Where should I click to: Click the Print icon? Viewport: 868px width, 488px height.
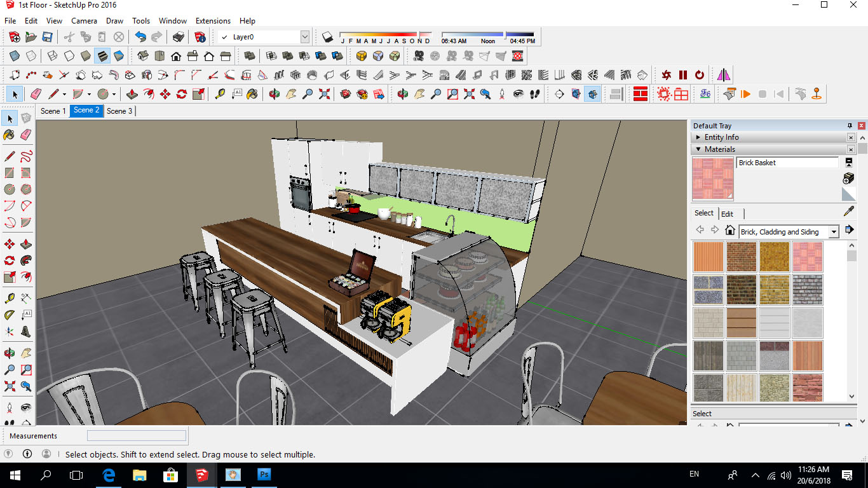tap(179, 37)
